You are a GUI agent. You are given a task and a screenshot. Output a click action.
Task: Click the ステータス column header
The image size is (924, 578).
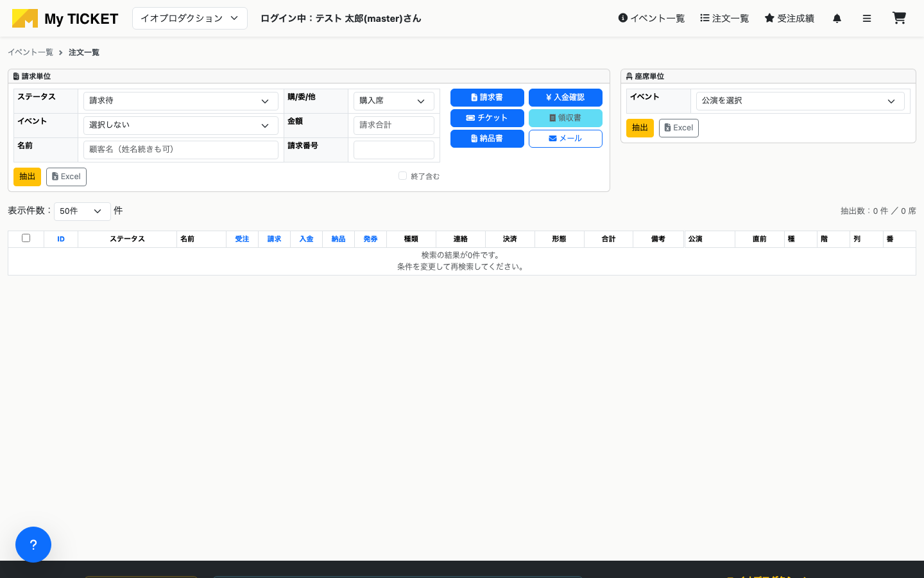pos(127,239)
